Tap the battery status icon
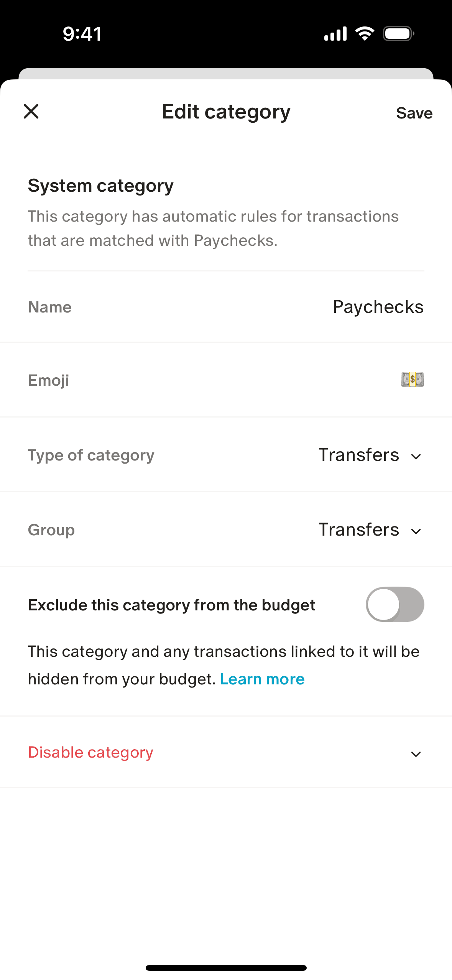 399,34
